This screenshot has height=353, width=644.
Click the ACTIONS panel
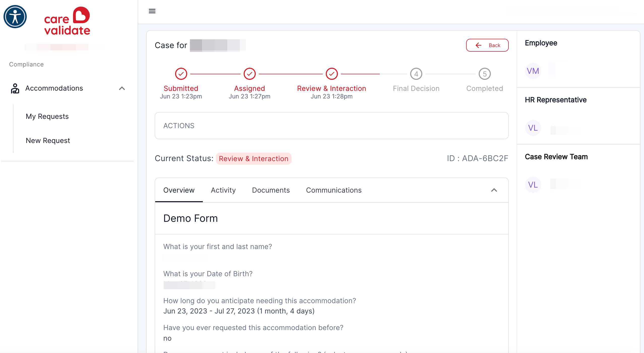point(332,126)
